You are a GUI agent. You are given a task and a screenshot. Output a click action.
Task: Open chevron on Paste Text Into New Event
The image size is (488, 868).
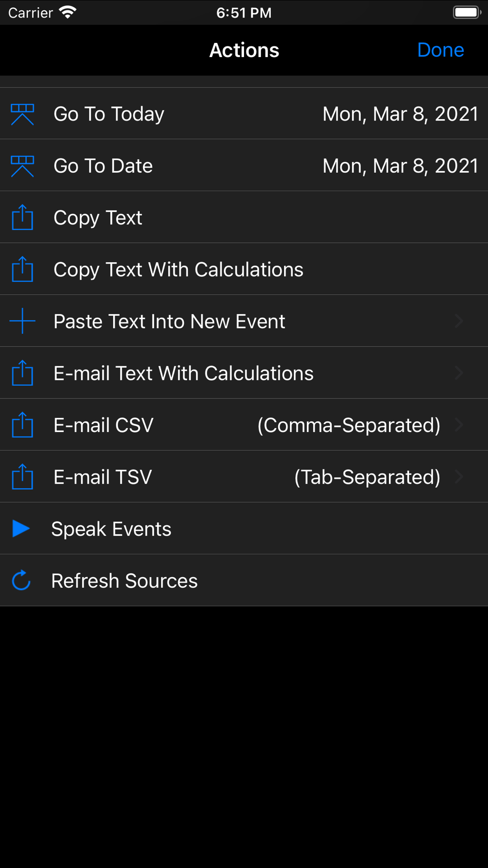coord(459,321)
